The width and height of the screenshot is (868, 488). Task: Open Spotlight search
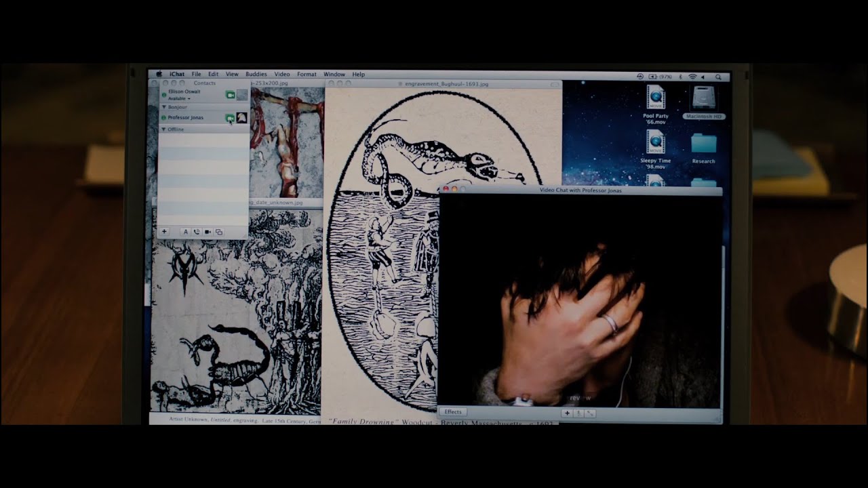[x=719, y=77]
